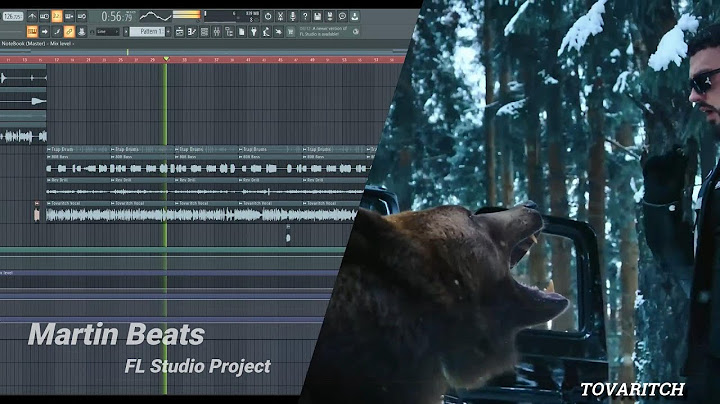Screen dimensions: 720x404
Task: Select the first Rev Drill clip header
Action: [x=79, y=180]
